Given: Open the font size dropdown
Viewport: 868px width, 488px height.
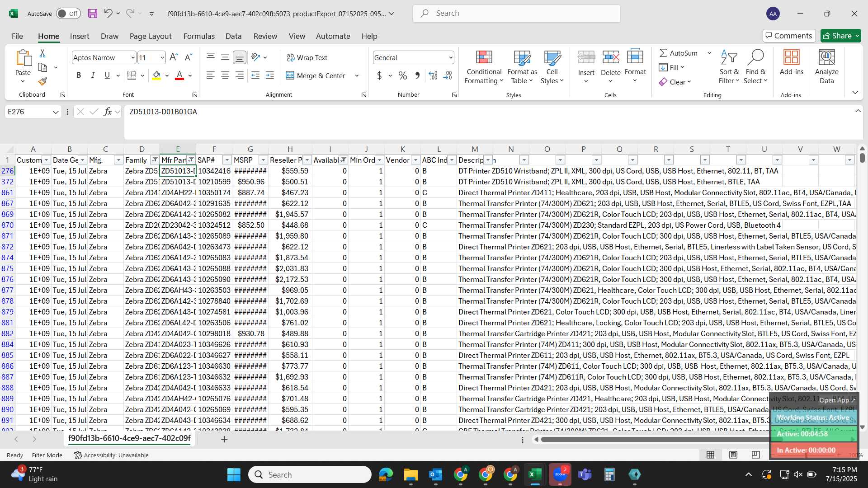Looking at the screenshot, I should coord(162,57).
